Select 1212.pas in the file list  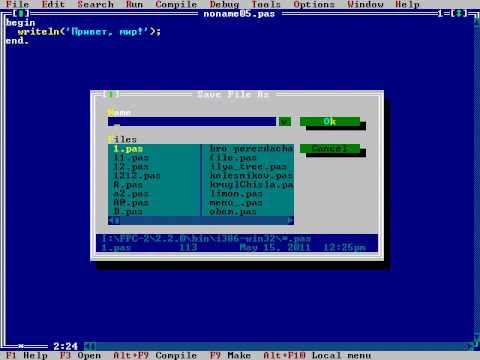point(137,175)
